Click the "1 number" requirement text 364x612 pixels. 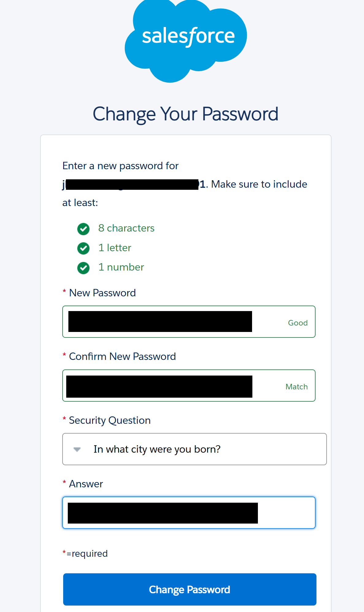(x=121, y=267)
